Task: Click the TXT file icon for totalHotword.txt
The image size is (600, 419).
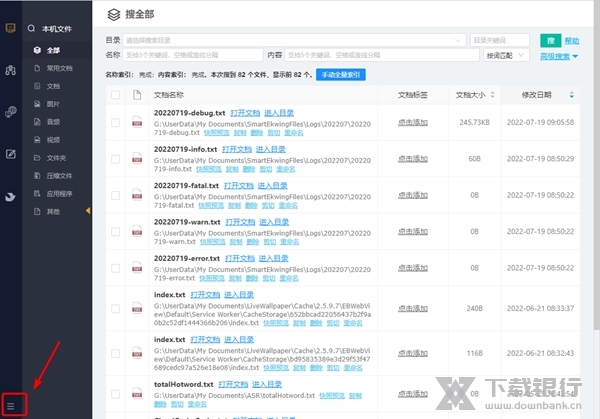Action: (137, 393)
